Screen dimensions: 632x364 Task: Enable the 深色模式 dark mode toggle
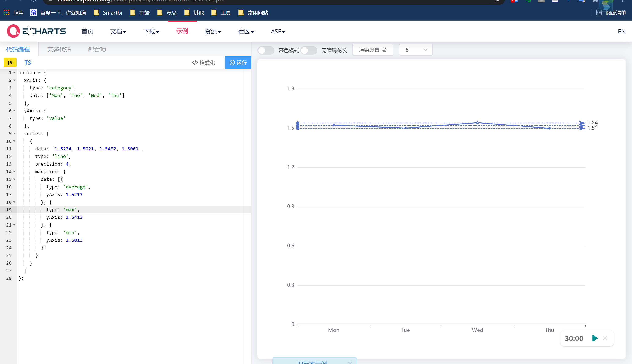pyautogui.click(x=266, y=50)
